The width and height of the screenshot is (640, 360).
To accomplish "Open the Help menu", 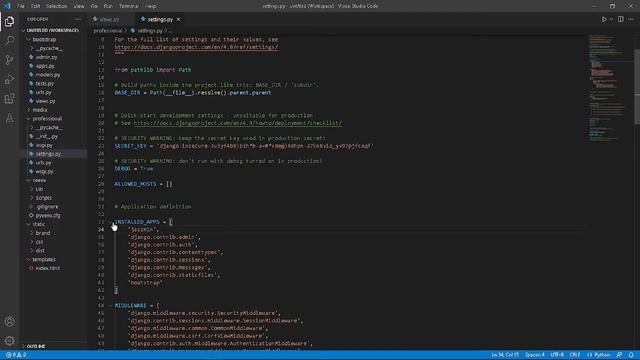I will (151, 6).
